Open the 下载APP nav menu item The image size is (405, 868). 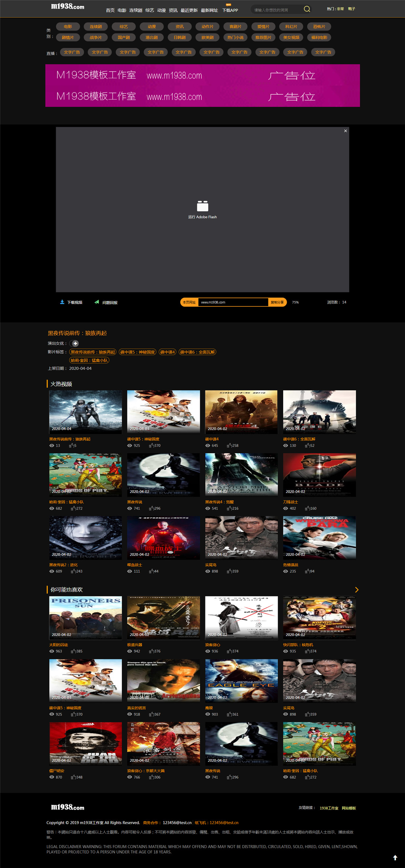[230, 10]
